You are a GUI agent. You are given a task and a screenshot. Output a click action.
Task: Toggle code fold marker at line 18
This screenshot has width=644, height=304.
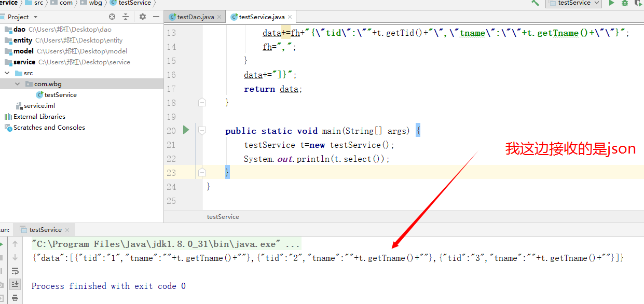click(x=202, y=102)
